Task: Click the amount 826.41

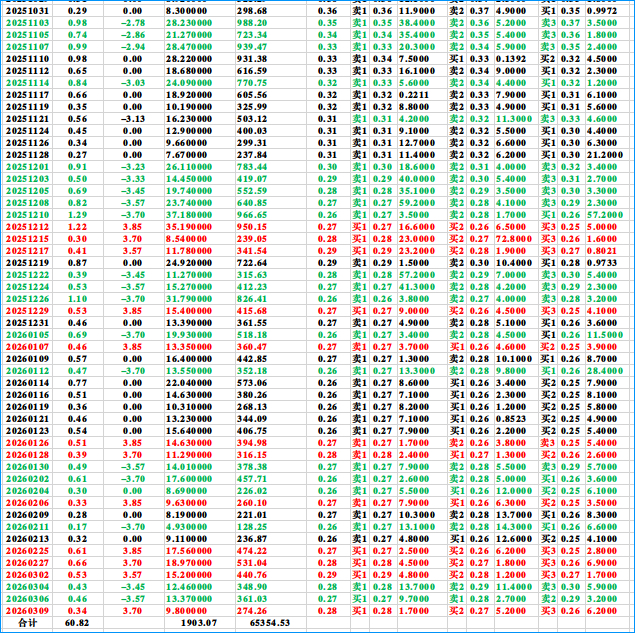Action: click(x=252, y=299)
